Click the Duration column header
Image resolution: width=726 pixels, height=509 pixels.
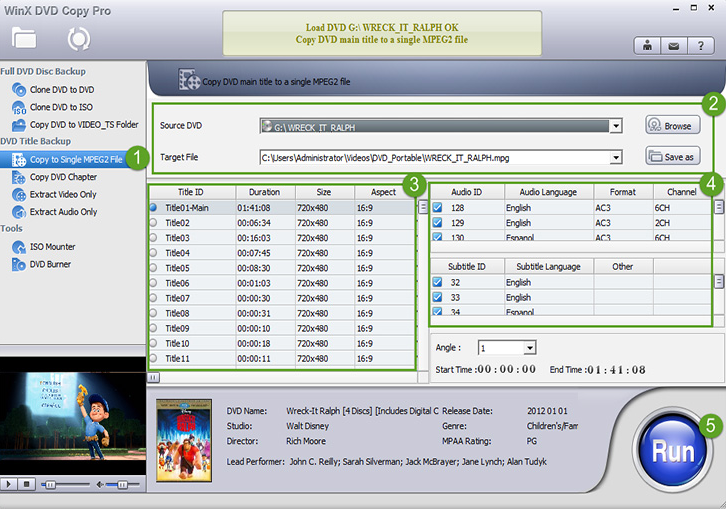pos(265,192)
